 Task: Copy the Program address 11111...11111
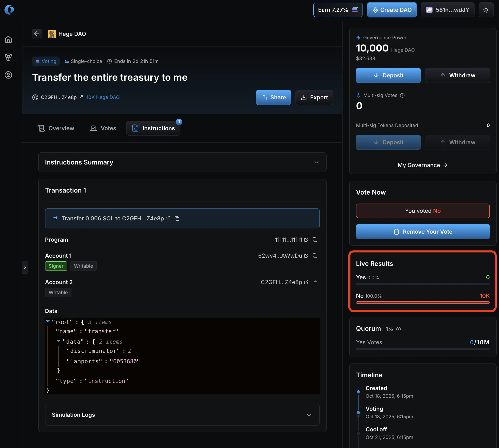tap(315, 240)
